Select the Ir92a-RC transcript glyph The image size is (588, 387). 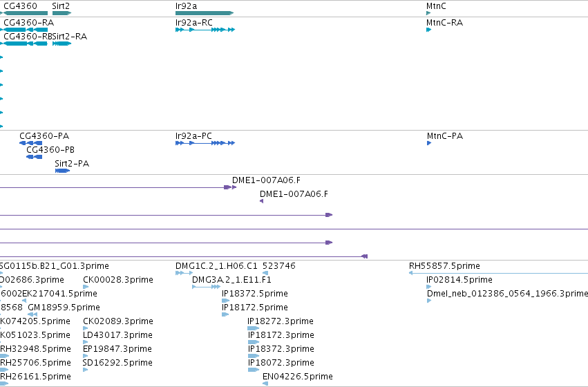pos(205,30)
